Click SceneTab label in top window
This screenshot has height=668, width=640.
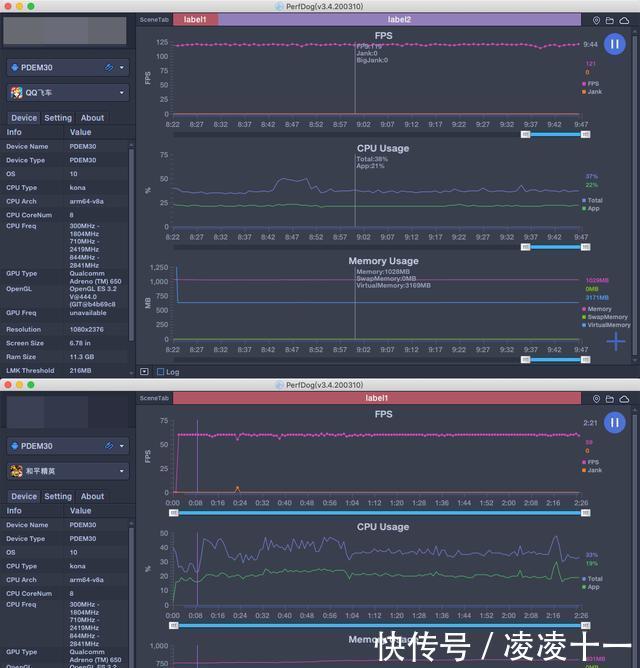point(154,20)
